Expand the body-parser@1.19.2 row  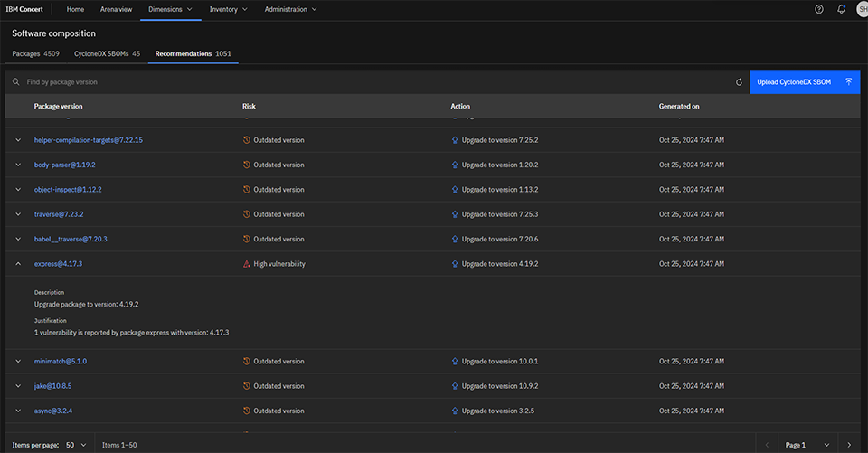click(18, 165)
